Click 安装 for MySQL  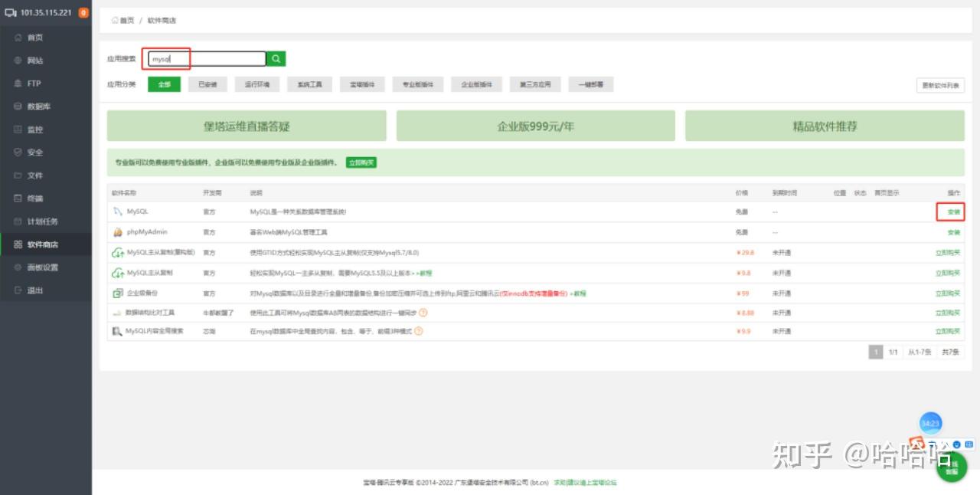tap(953, 211)
